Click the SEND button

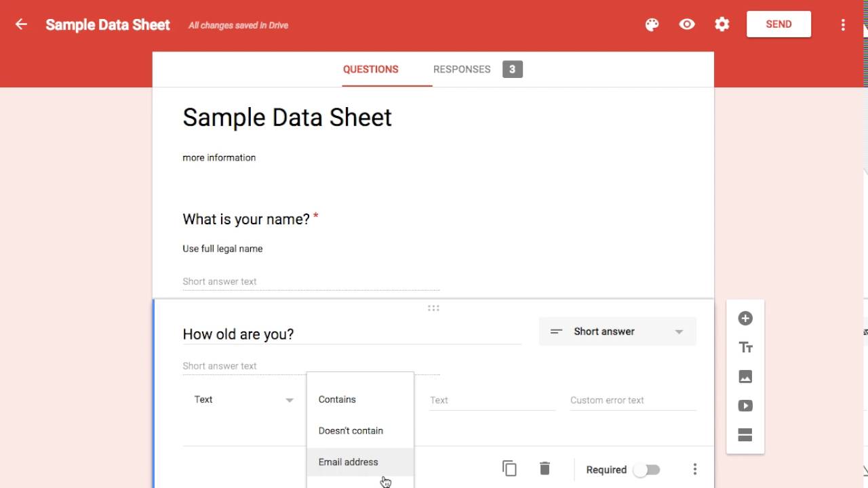pyautogui.click(x=778, y=24)
